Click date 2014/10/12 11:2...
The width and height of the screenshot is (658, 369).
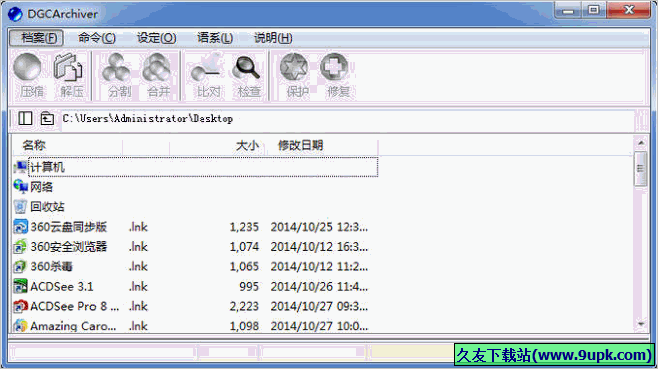coord(319,266)
